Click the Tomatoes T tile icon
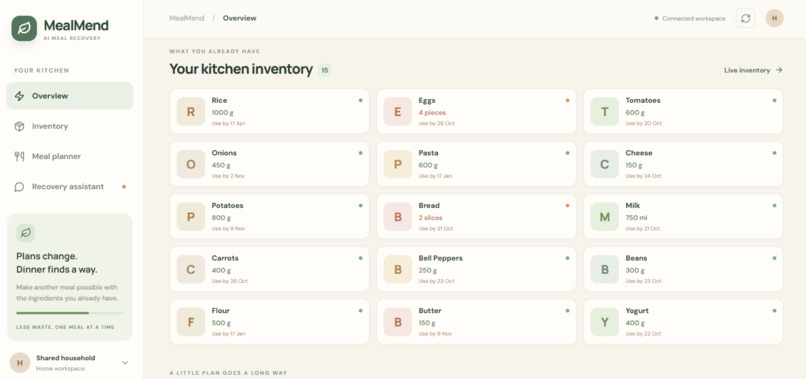Screen dimensions: 806x379 point(604,112)
